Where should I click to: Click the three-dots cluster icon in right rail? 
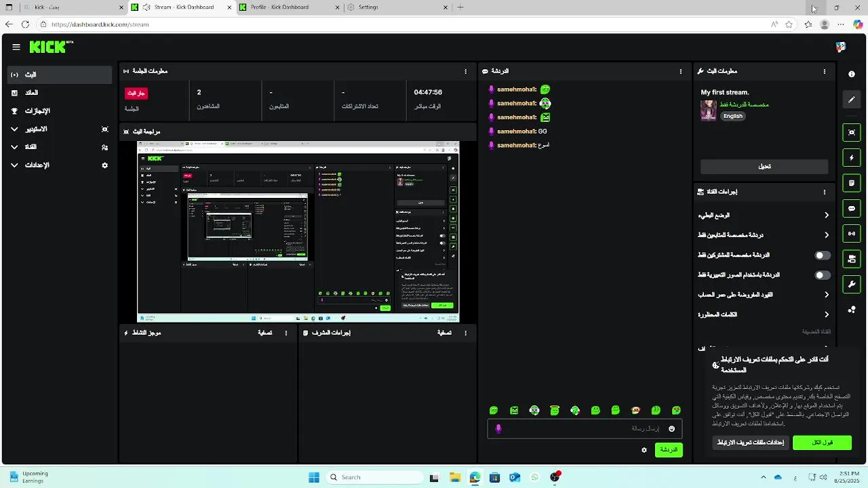pos(852,310)
